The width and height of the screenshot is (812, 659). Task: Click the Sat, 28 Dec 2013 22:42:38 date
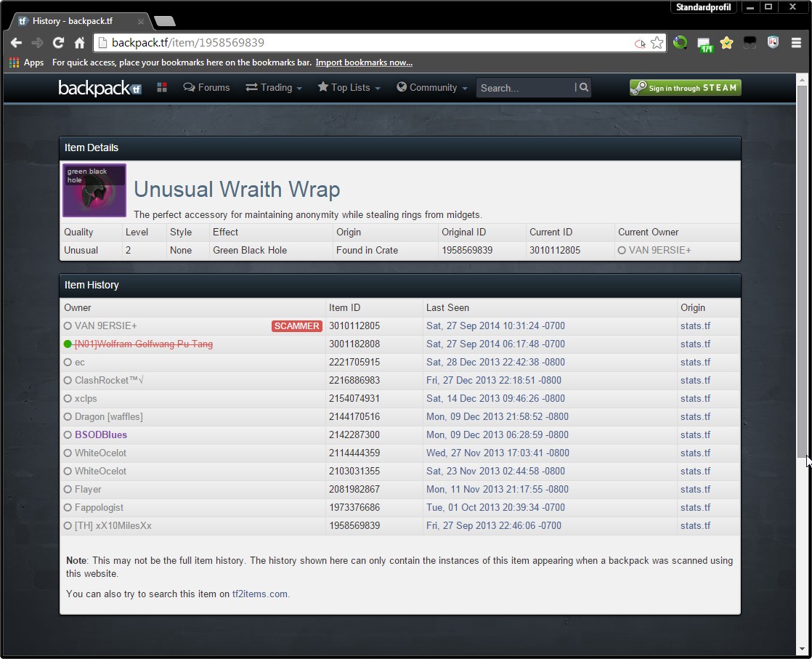(495, 362)
